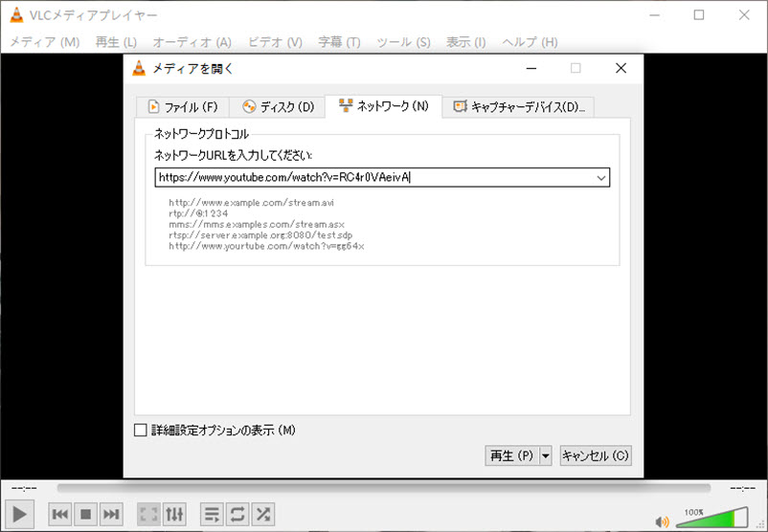Maximize the main VLC window
The height and width of the screenshot is (532, 768).
click(699, 15)
